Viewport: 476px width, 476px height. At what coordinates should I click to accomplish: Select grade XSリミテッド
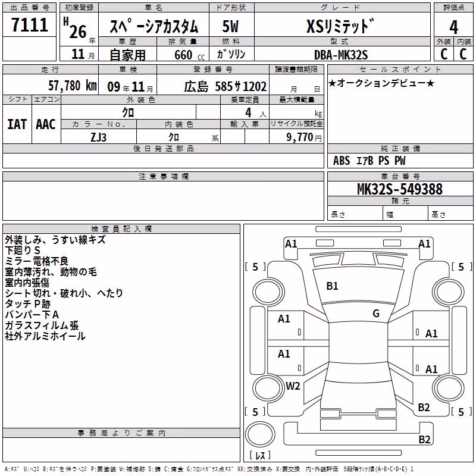340,26
